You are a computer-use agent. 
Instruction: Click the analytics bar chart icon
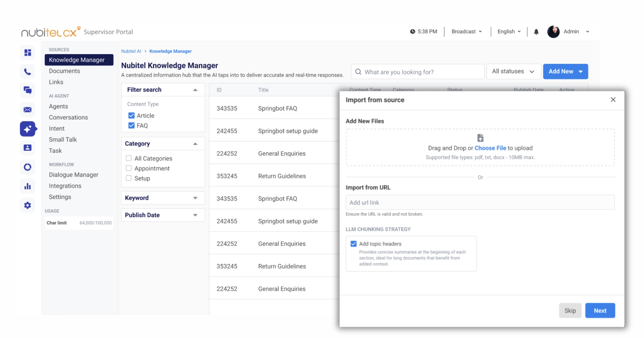28,186
